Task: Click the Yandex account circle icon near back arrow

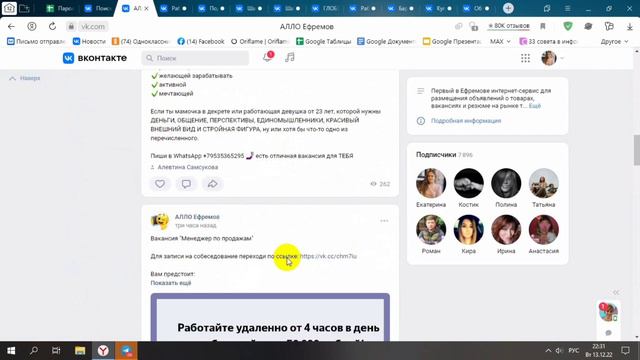Action: (31, 27)
